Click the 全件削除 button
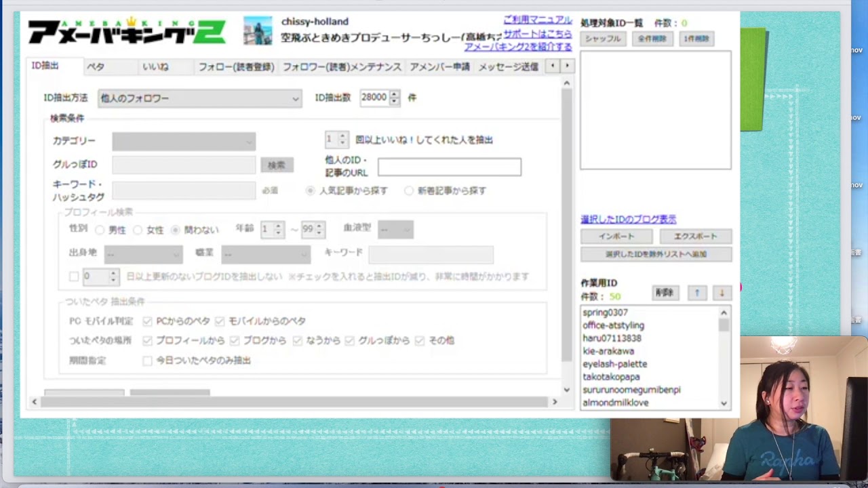The image size is (868, 488). (652, 39)
